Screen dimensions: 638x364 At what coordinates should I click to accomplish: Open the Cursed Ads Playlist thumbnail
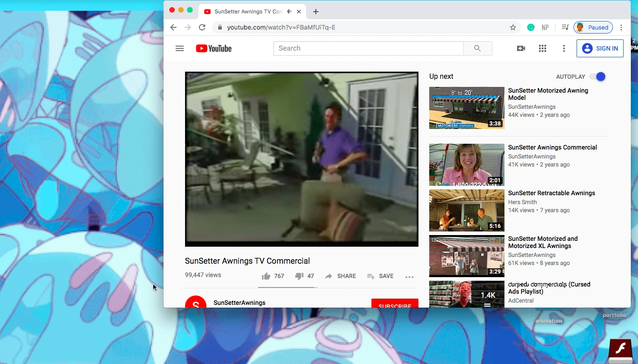pos(467,294)
